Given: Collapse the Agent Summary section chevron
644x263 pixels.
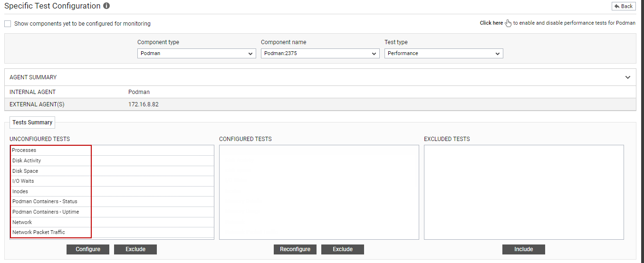Looking at the screenshot, I should coord(628,77).
